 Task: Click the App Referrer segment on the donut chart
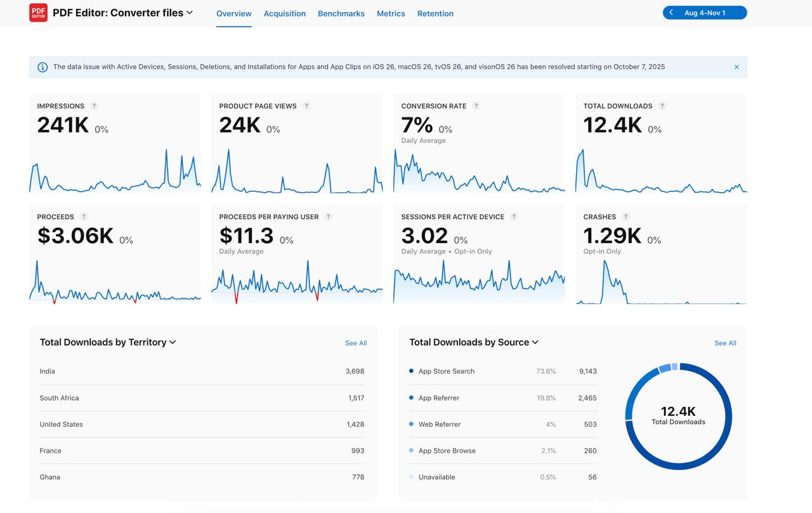point(634,389)
